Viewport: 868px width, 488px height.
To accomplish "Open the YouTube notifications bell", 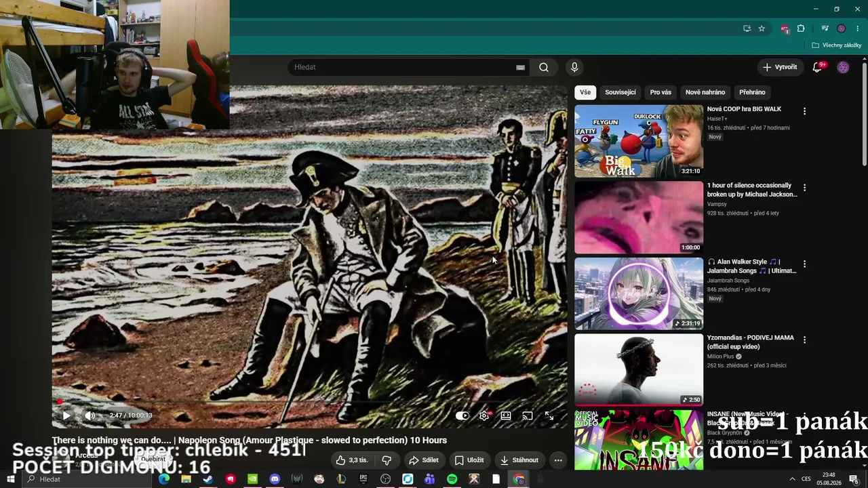I will click(817, 67).
